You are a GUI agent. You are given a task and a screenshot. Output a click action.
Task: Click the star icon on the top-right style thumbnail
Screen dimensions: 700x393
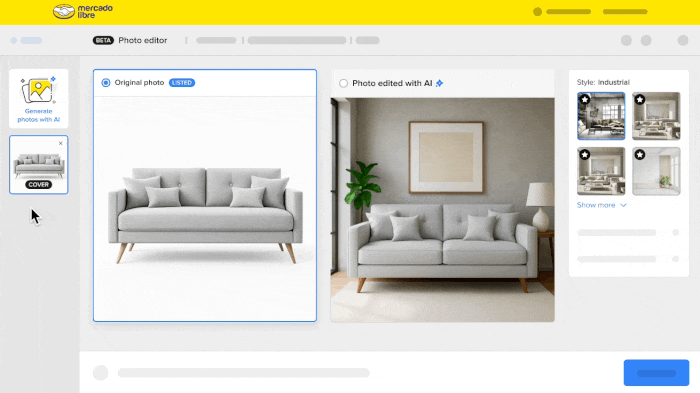tap(640, 99)
